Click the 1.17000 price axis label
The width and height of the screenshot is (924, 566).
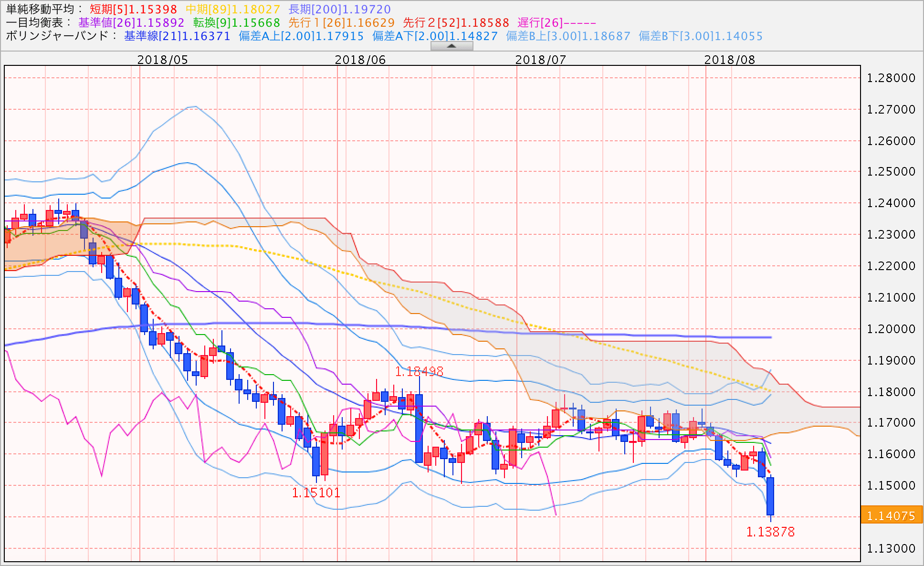[x=891, y=422]
